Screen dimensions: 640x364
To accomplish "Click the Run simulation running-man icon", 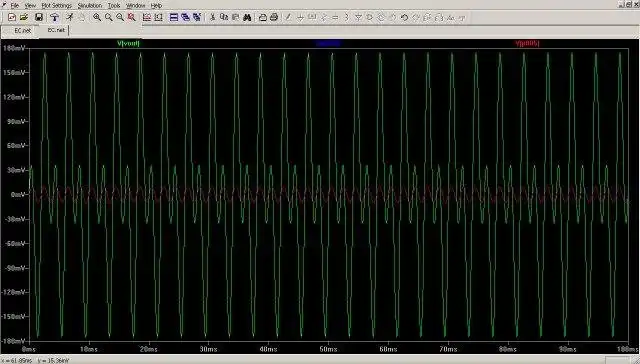I will pos(70,17).
